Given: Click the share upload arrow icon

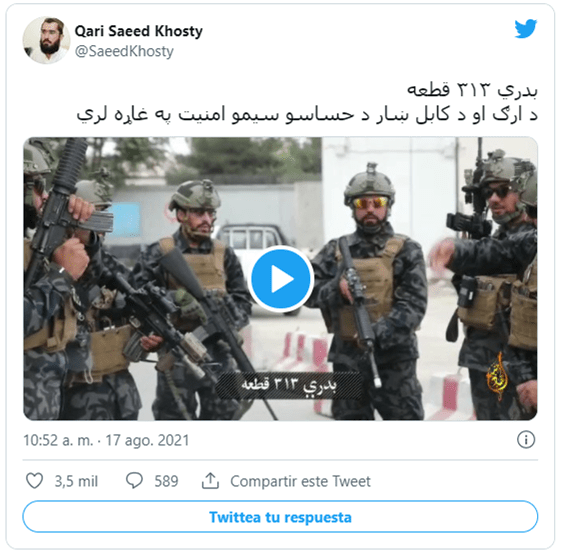Looking at the screenshot, I should coord(210,481).
